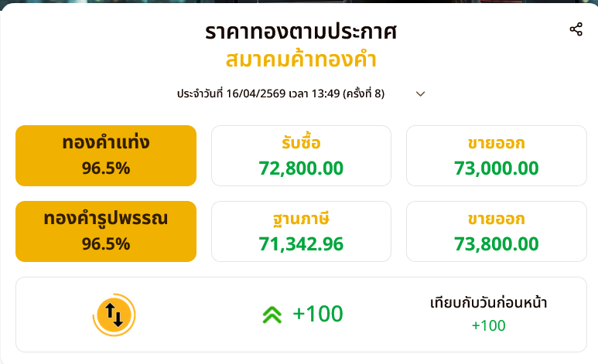Select the ทองคำรูปพรรณ 96.5% gold ornament tab
The image size is (598, 364).
coord(106,231)
